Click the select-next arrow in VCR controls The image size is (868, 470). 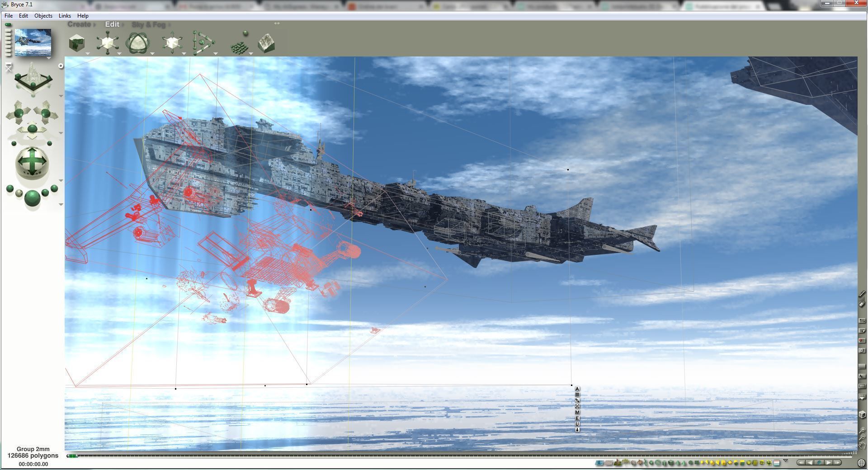(829, 463)
